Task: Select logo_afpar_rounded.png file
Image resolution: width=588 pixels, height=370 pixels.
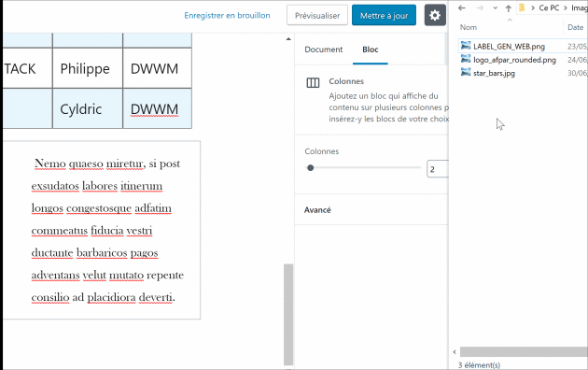Action: (514, 60)
